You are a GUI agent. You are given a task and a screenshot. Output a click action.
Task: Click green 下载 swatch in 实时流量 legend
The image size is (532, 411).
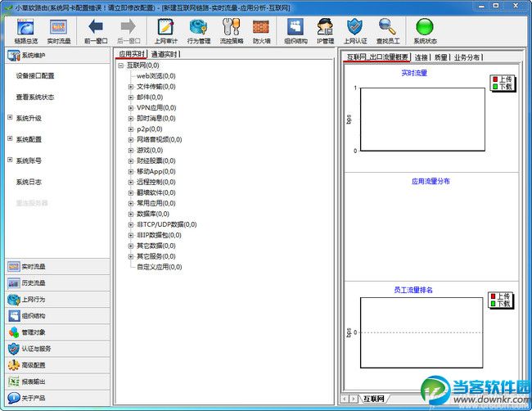495,87
